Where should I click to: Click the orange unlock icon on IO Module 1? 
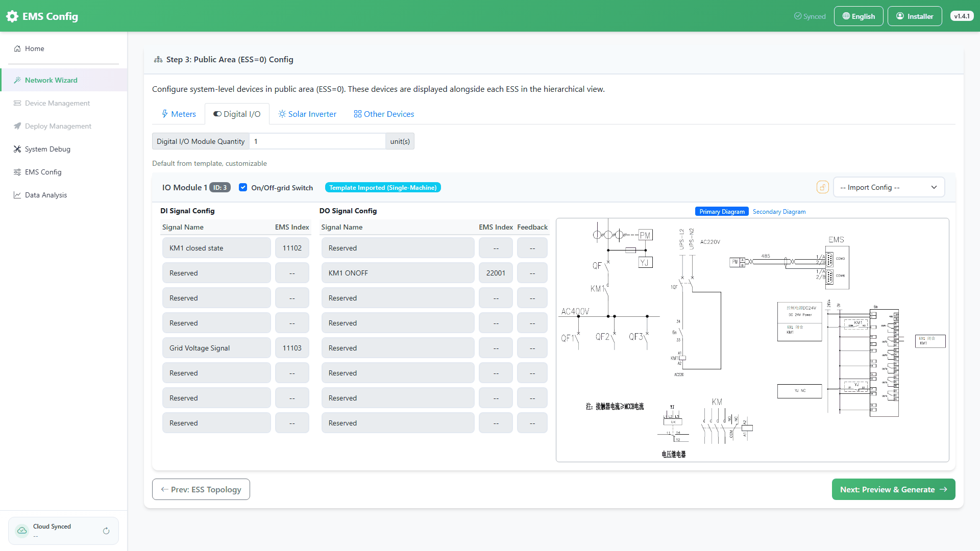823,187
